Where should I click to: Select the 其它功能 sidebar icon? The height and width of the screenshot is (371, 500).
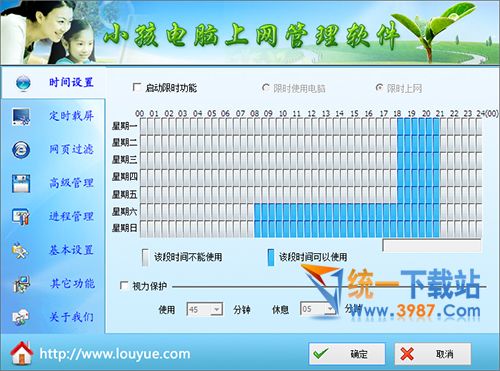tap(21, 284)
